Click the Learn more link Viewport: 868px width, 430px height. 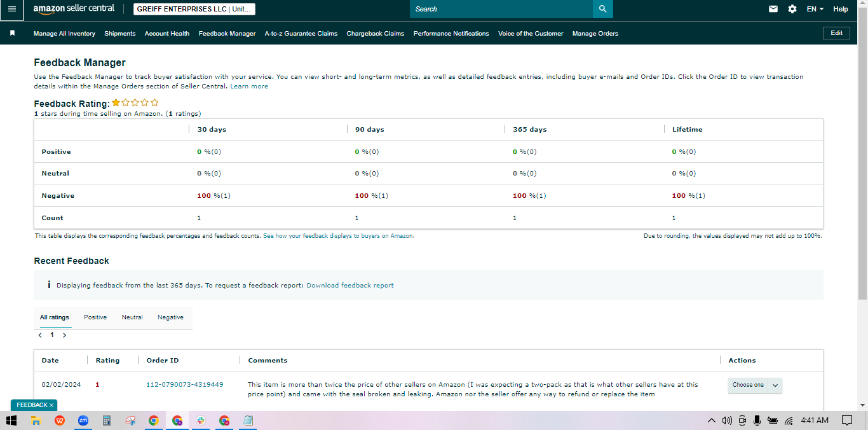249,86
